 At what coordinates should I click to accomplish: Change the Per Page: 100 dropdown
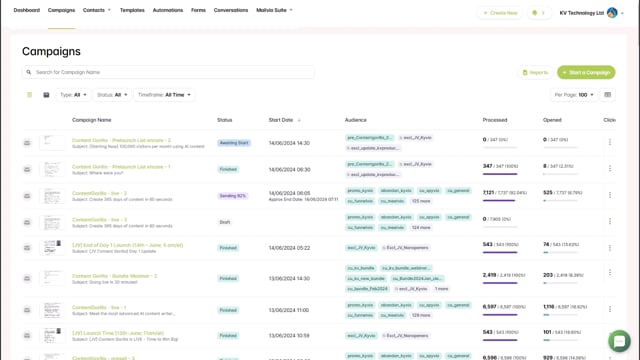pyautogui.click(x=574, y=95)
